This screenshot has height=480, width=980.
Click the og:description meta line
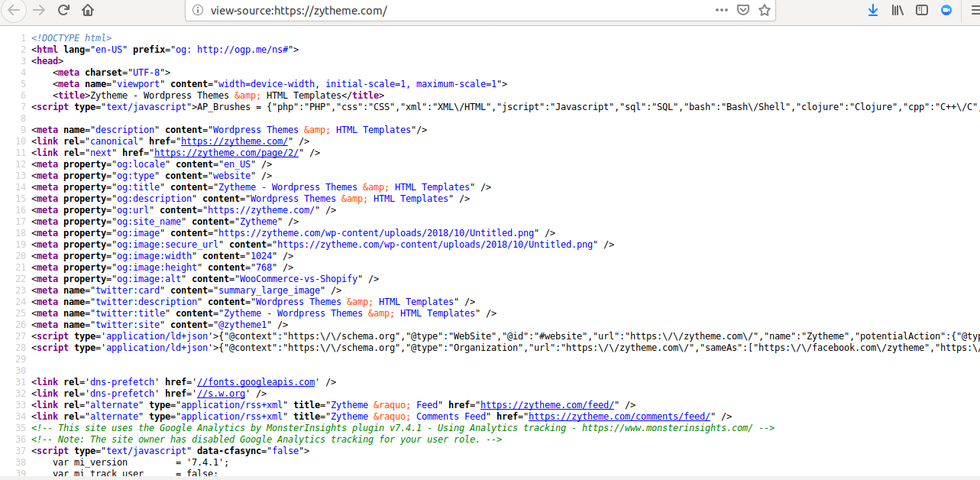(x=251, y=199)
